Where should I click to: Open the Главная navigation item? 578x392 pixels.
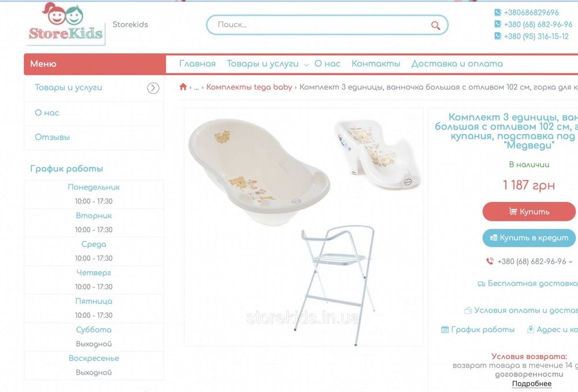(x=197, y=64)
